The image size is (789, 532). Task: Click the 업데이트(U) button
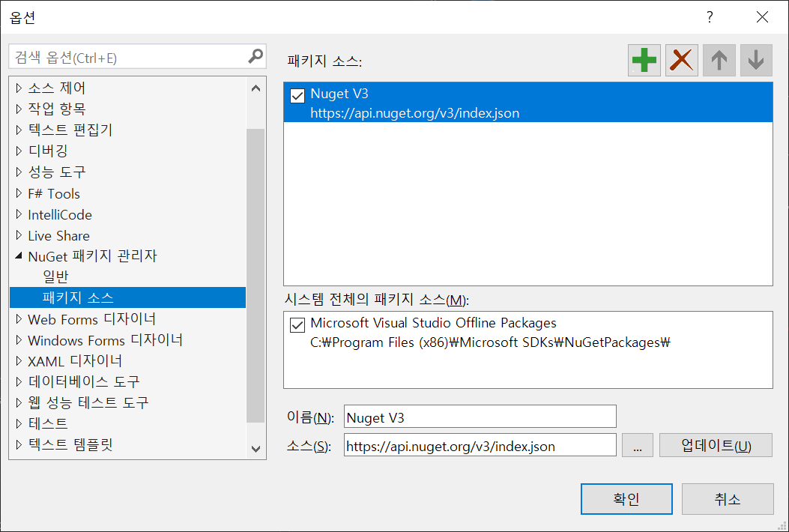(716, 445)
